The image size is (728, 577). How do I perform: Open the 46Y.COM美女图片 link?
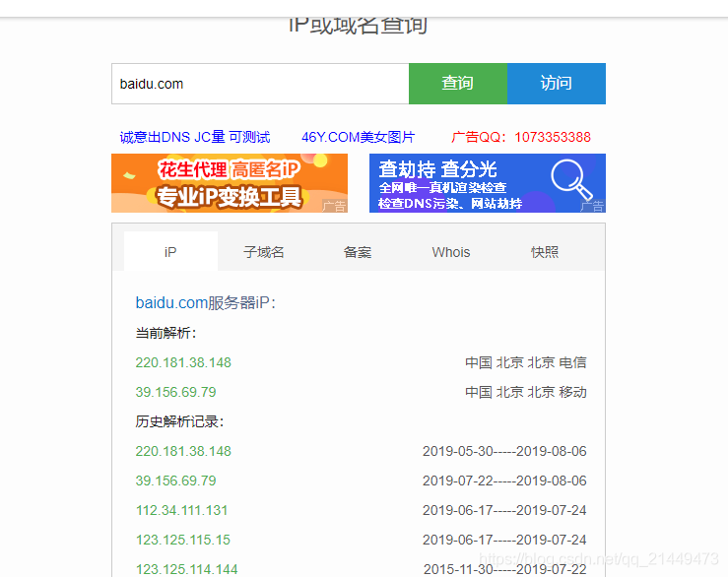click(x=358, y=137)
